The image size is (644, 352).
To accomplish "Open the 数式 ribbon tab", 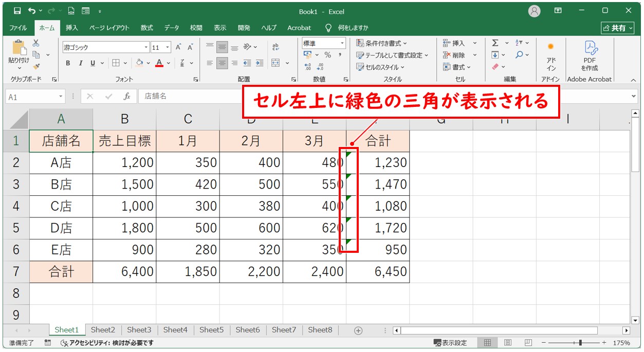I will (147, 28).
